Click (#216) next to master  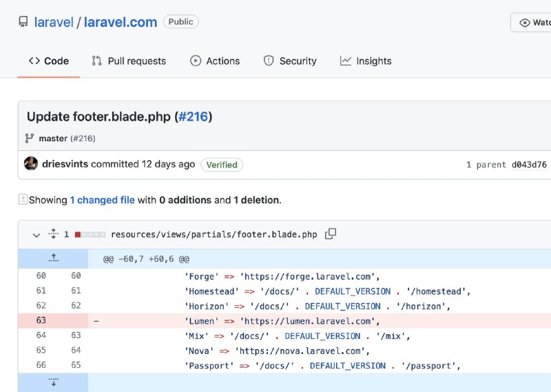coord(83,138)
